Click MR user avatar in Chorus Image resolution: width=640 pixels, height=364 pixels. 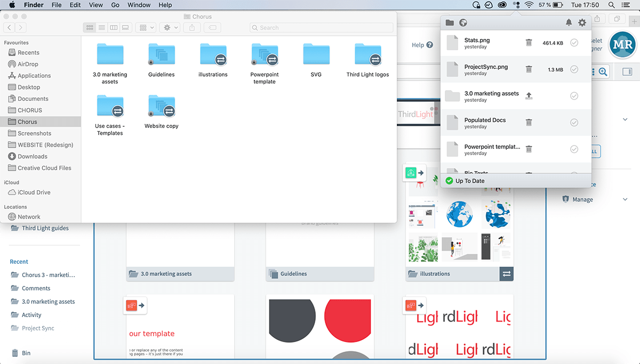[x=622, y=45]
